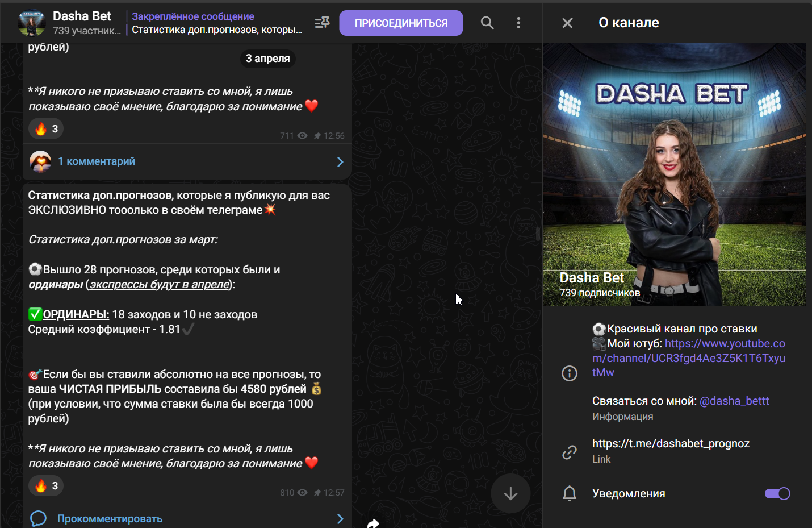This screenshot has width=812, height=528.
Task: Click the chat scrollbar thumb
Action: pos(538,234)
